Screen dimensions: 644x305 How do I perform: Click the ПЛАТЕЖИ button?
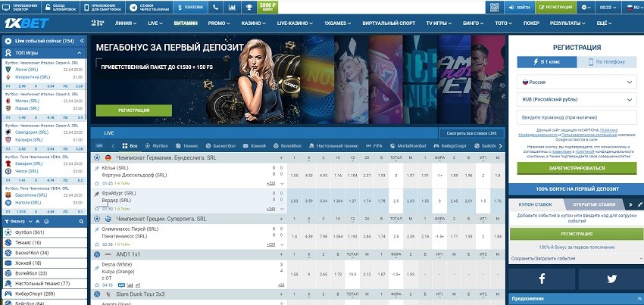tap(189, 8)
